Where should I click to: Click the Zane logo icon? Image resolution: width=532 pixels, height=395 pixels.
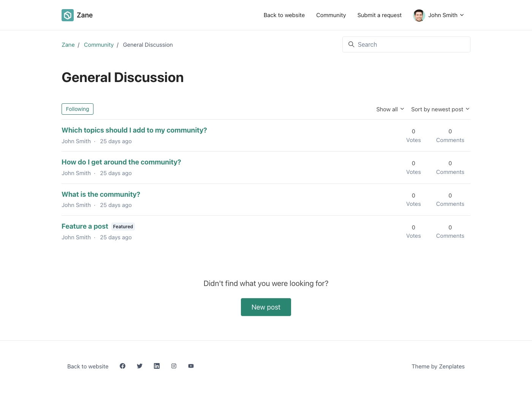(x=68, y=15)
